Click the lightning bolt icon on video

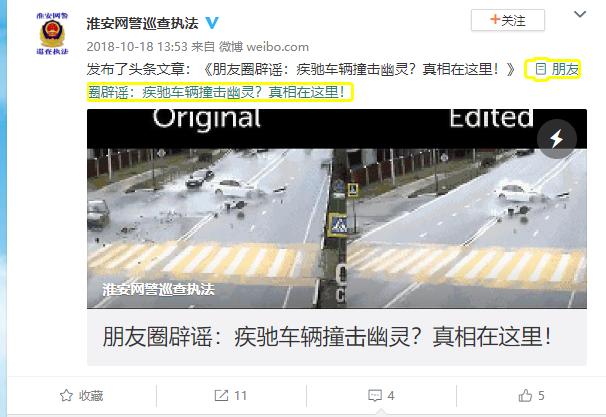click(557, 139)
